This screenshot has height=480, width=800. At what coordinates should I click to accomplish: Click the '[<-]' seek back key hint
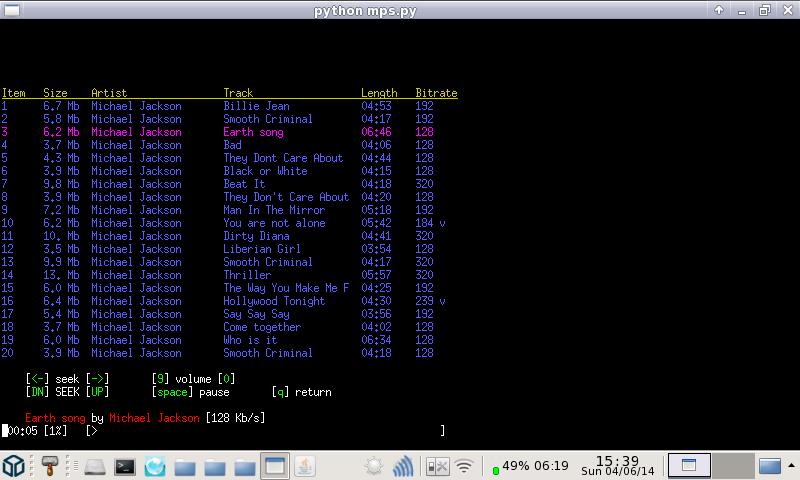(37, 379)
